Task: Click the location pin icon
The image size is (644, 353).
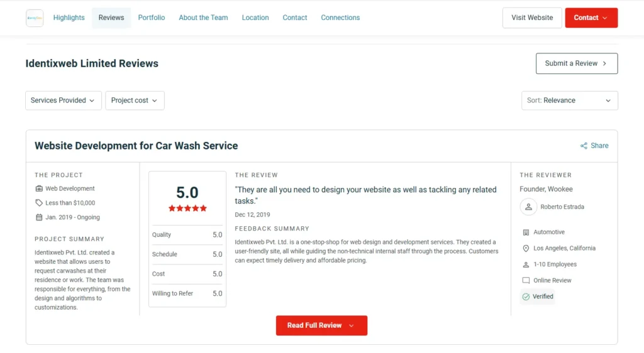Action: coord(526,249)
